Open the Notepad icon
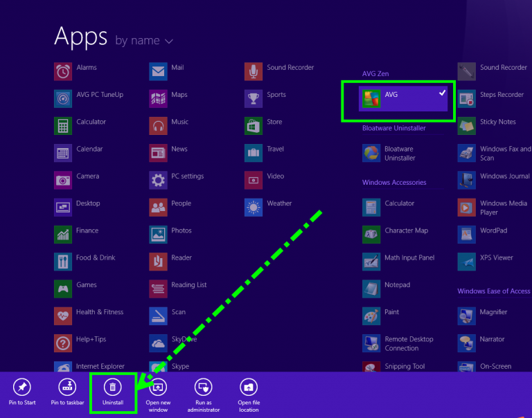532x418 pixels. pyautogui.click(x=371, y=289)
